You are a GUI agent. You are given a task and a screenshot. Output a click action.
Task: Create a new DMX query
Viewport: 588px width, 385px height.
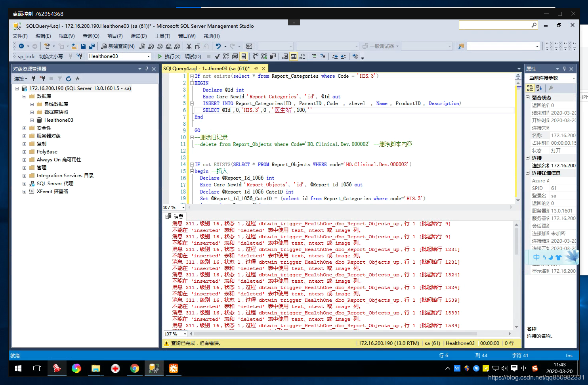click(x=160, y=46)
